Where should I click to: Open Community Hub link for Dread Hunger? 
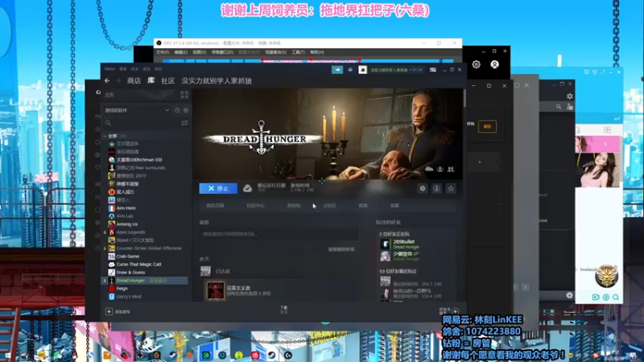pyautogui.click(x=255, y=206)
